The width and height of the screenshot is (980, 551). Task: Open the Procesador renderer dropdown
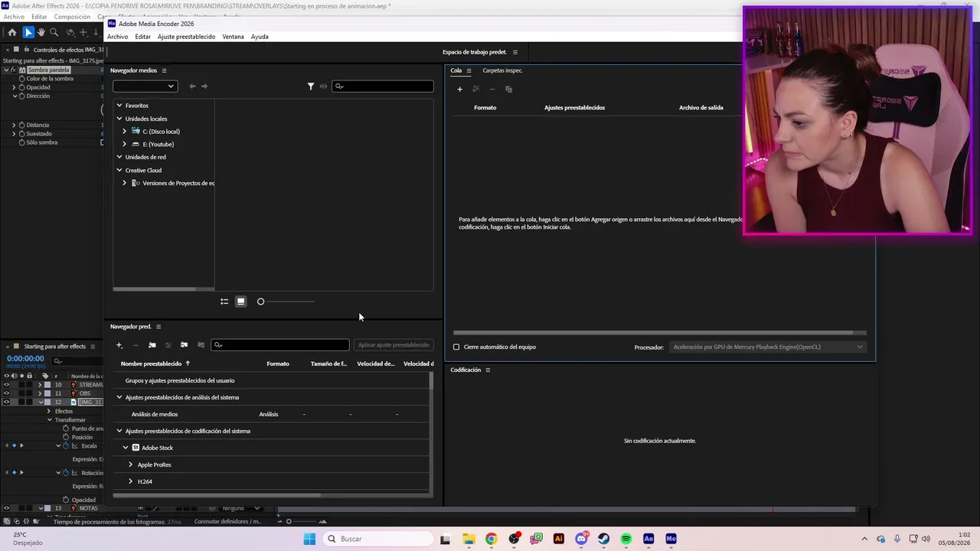click(x=768, y=347)
